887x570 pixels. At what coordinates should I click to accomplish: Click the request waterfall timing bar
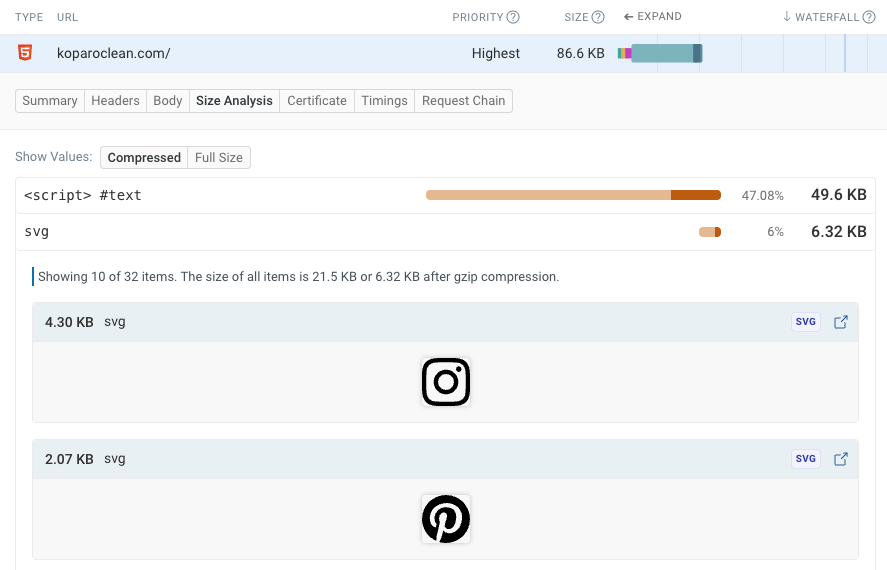coord(661,54)
